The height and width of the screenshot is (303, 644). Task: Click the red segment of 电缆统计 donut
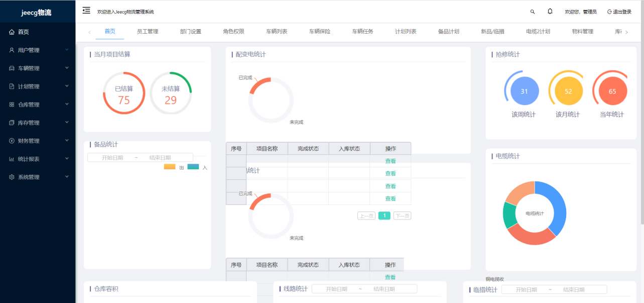[x=532, y=235]
